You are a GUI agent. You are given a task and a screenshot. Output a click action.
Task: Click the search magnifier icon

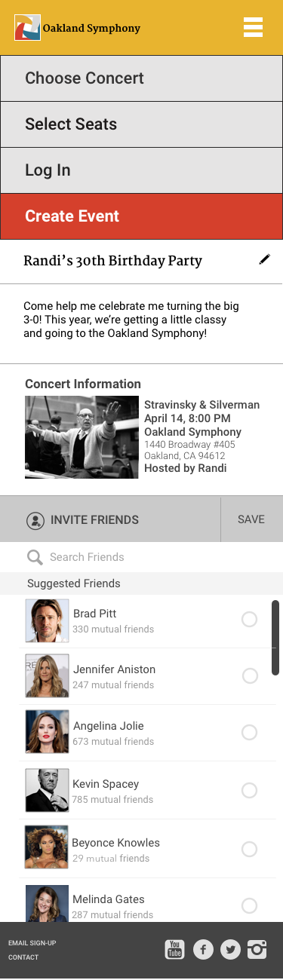[x=35, y=557]
